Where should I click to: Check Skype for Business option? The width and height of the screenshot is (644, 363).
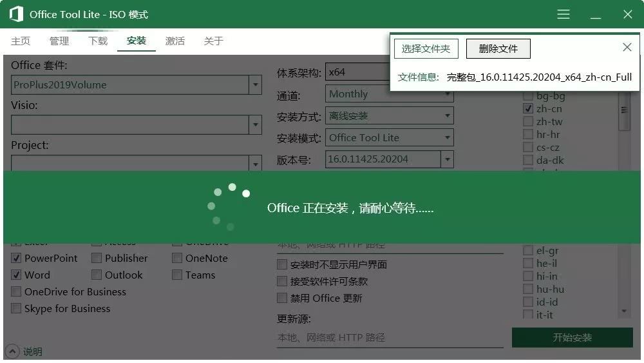(16, 308)
